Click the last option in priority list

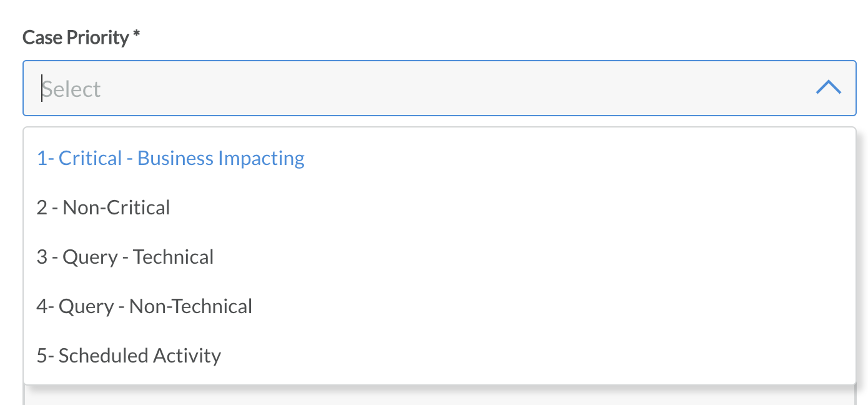(x=129, y=356)
